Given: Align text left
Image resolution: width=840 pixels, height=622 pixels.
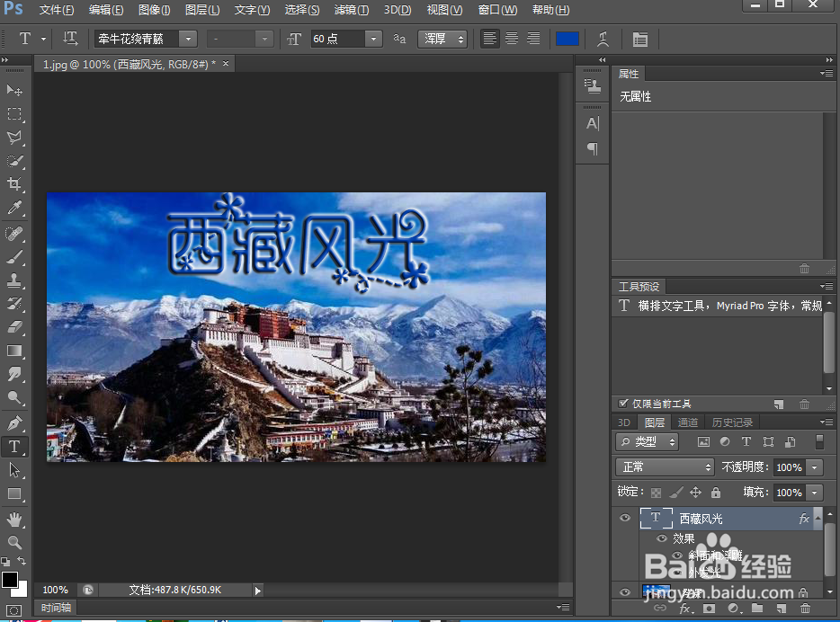Looking at the screenshot, I should [x=489, y=39].
